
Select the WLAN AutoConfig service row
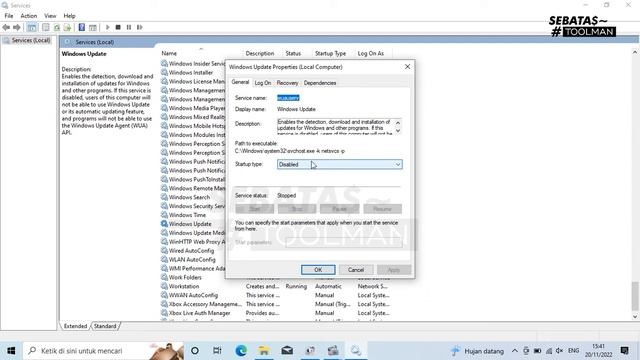pyautogui.click(x=192, y=260)
